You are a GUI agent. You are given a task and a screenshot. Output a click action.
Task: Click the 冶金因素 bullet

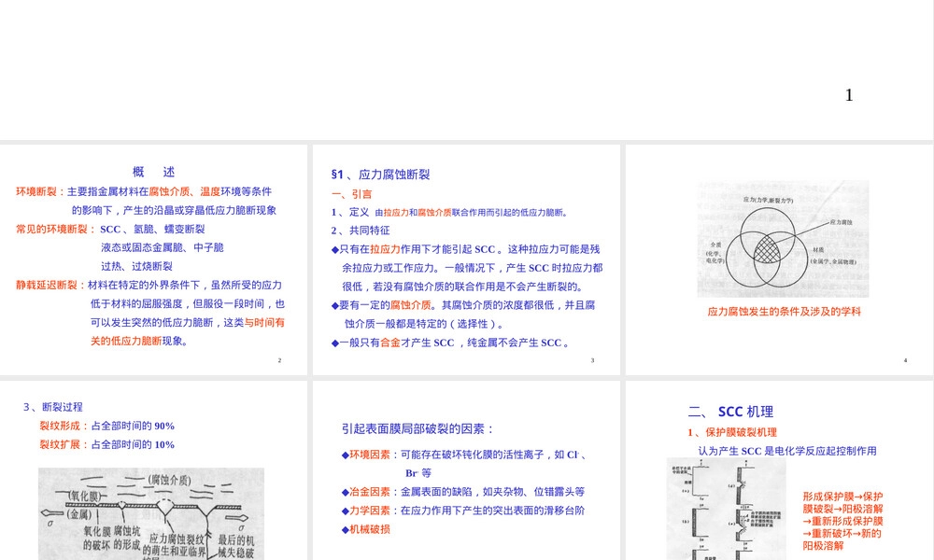[463, 492]
